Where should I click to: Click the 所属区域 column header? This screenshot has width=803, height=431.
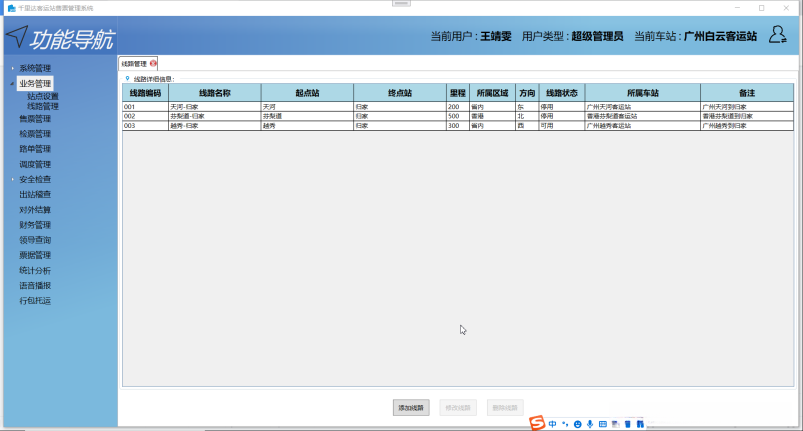[x=493, y=93]
